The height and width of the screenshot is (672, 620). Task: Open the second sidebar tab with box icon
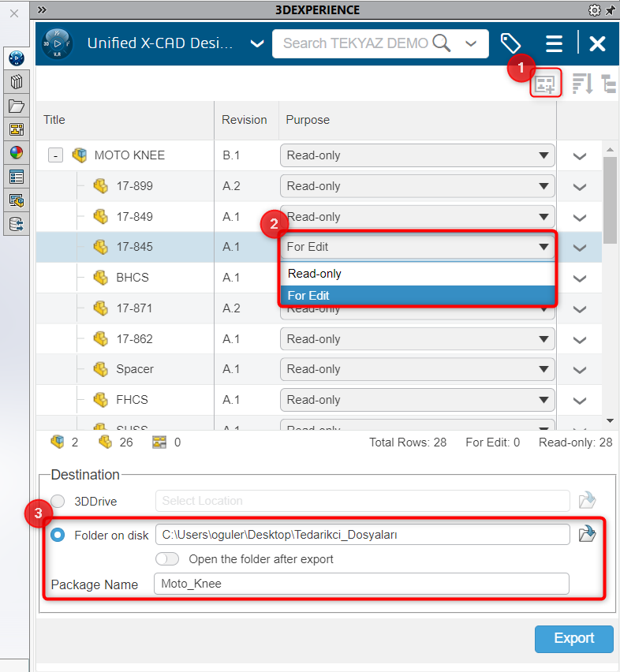[x=17, y=81]
